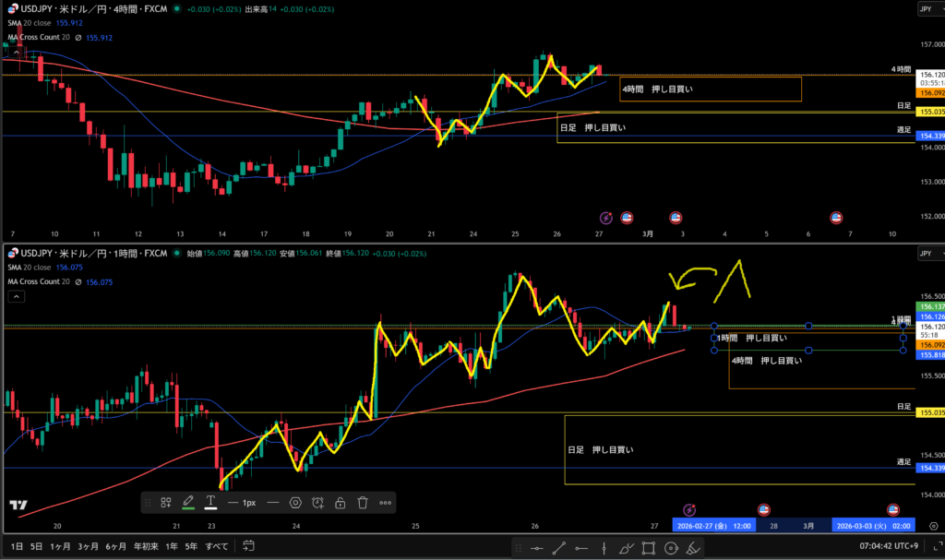945x560 pixels.
Task: Open drawing settings hexagon icon
Action: [295, 503]
